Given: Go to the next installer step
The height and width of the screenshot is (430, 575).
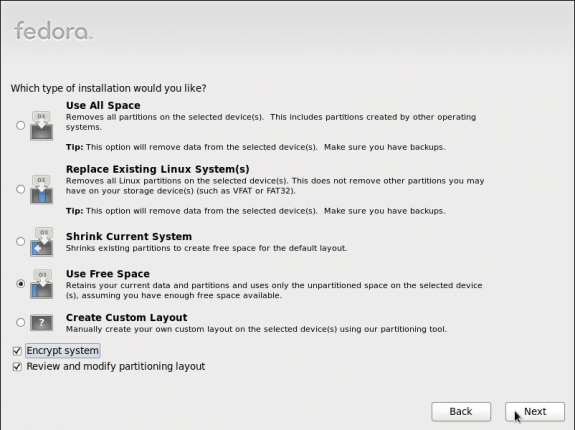Looking at the screenshot, I should (x=535, y=412).
